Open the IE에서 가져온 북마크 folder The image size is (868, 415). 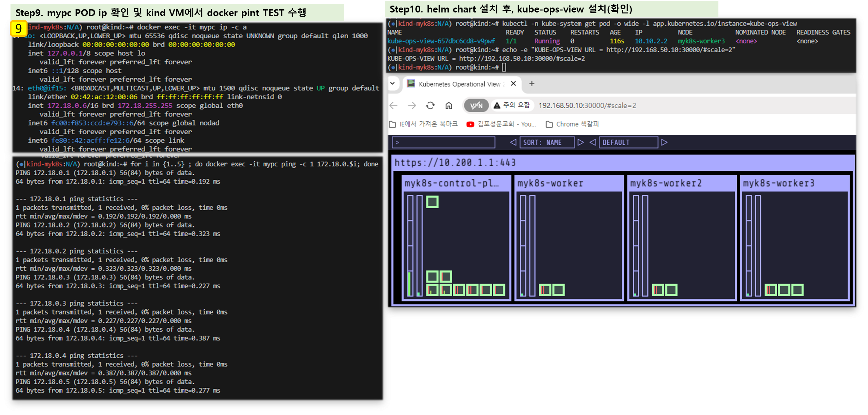424,124
